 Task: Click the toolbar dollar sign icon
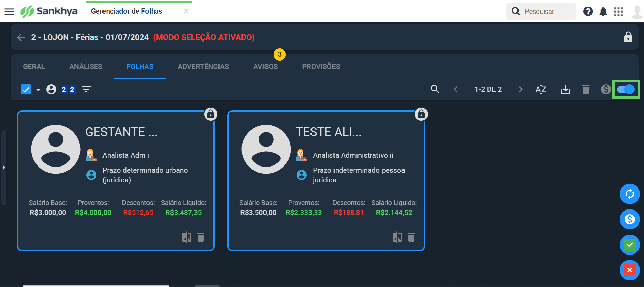(x=606, y=89)
